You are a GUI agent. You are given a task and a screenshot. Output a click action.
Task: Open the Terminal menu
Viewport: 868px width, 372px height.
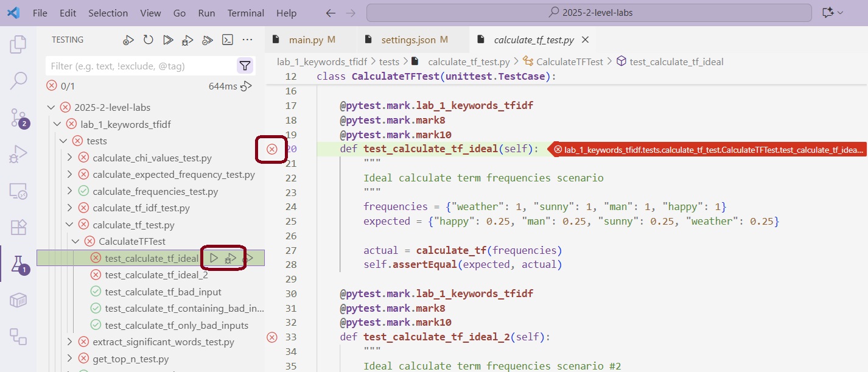[x=245, y=12]
